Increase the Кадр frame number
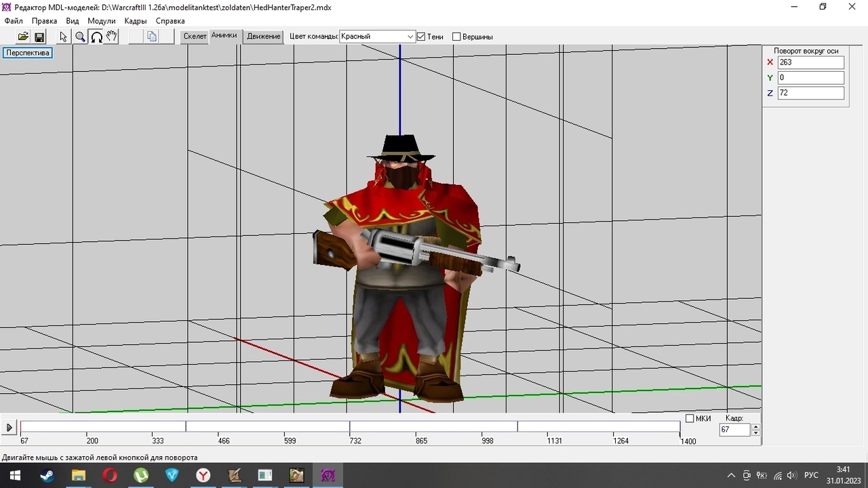Viewport: 868px width, 488px height. 756,426
